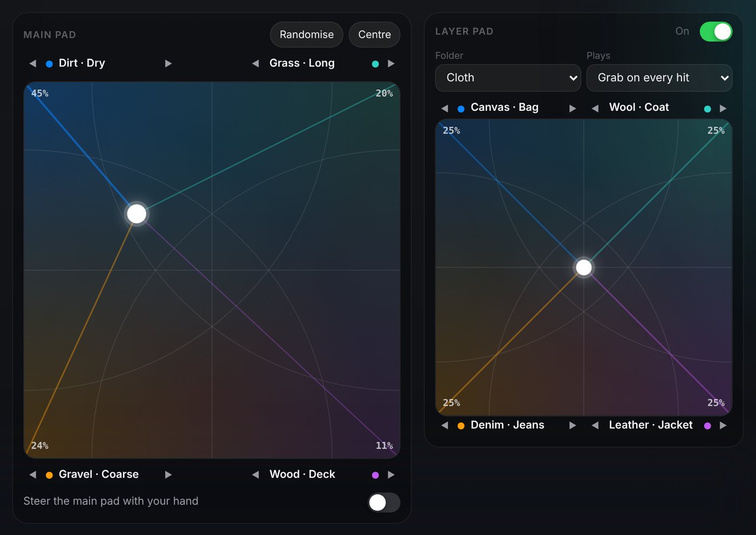Screen dimensions: 756x535
Task: Click the blue dot beside Dirt · Dry
Action: pos(49,64)
